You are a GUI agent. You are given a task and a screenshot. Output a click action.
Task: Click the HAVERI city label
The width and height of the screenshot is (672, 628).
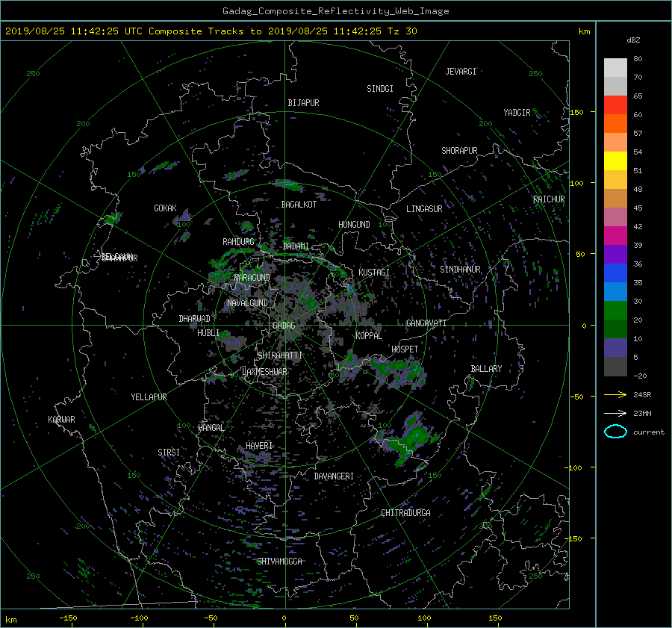259,446
